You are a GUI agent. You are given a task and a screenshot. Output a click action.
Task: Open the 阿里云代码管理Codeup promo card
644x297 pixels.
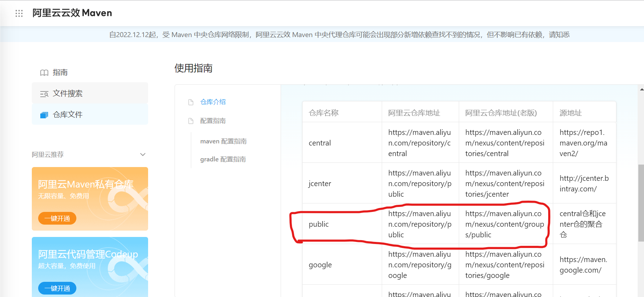(90, 267)
